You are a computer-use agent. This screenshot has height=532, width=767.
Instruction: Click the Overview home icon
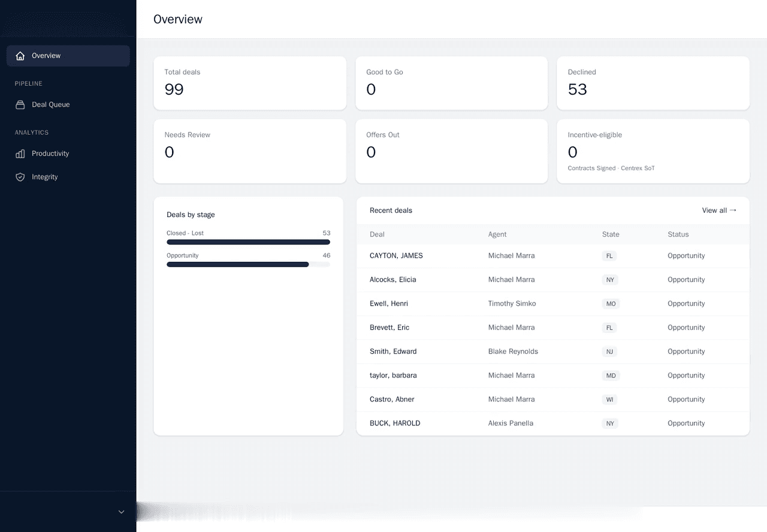pyautogui.click(x=20, y=56)
